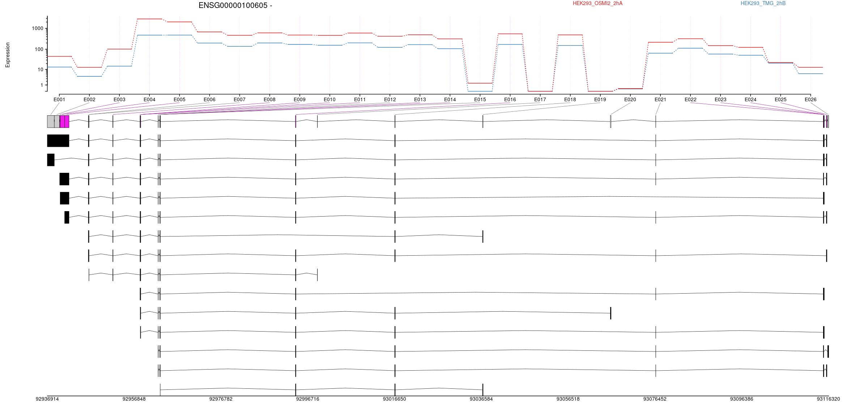This screenshot has height=405, width=868.
Task: Click exon bin label E013
Action: pos(420,99)
